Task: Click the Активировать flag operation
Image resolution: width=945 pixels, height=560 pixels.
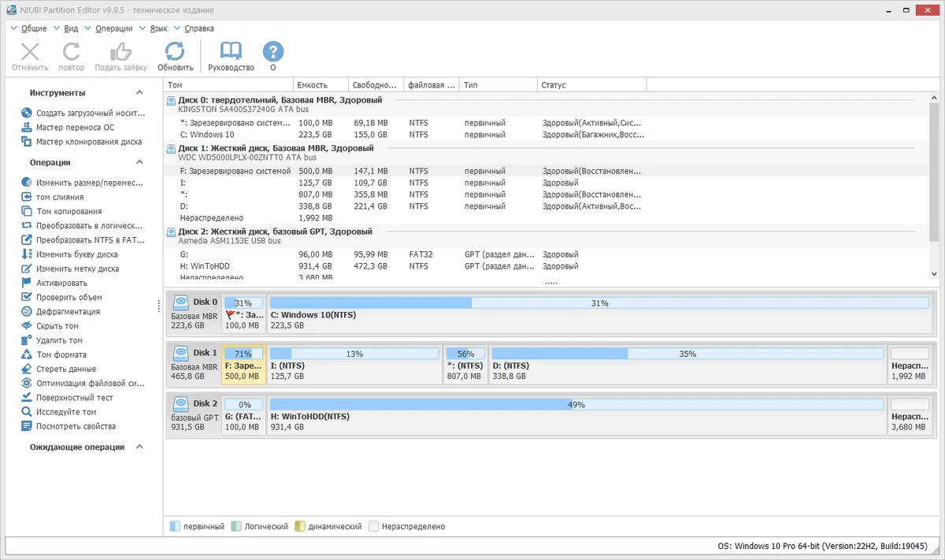Action: tap(54, 283)
